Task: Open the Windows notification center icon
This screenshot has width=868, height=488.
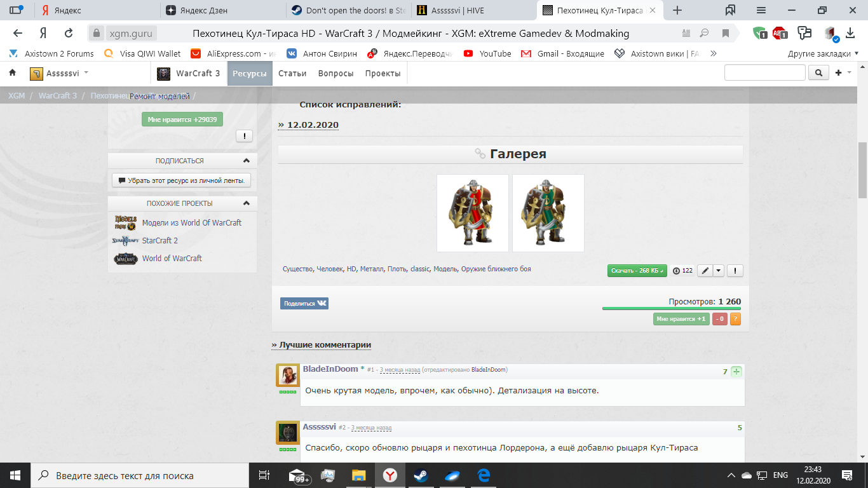Action: pos(846,475)
